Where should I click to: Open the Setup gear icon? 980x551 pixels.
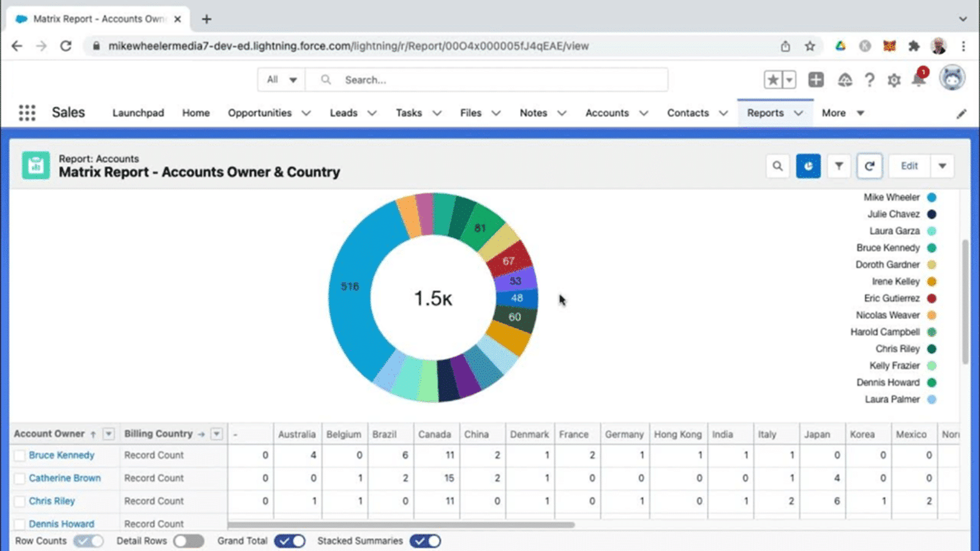894,80
